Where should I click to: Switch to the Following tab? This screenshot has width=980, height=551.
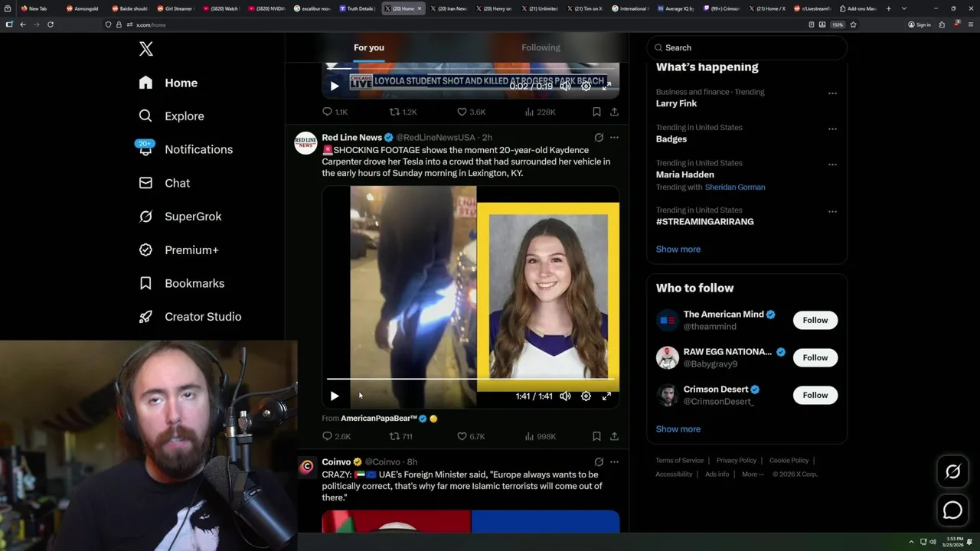[x=541, y=47]
